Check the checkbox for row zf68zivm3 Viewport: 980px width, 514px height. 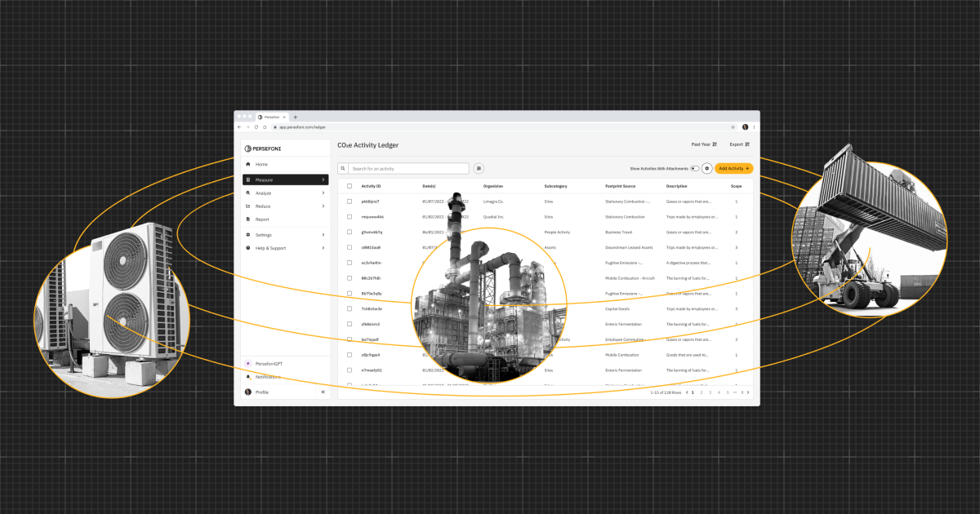click(x=350, y=324)
